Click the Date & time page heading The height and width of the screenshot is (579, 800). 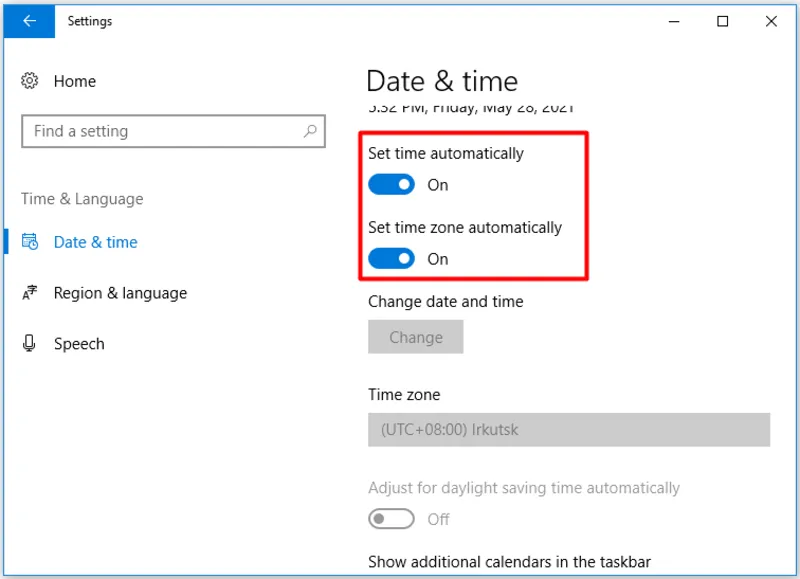pos(442,81)
